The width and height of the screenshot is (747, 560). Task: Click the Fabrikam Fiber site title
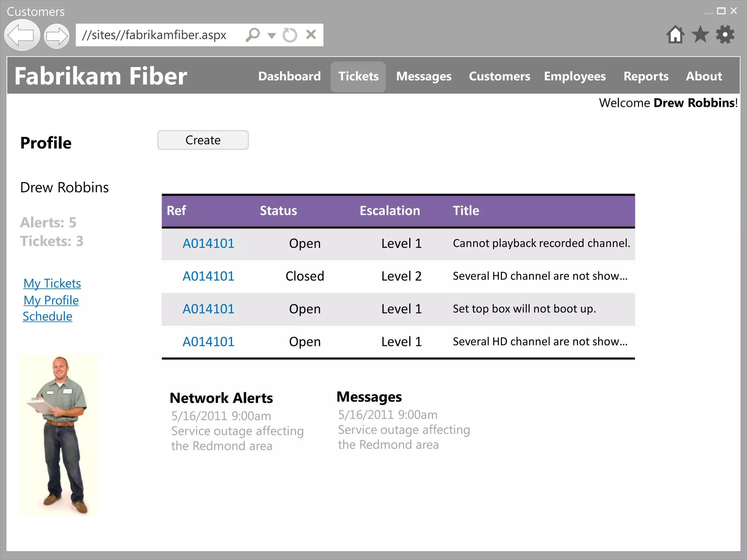[101, 76]
